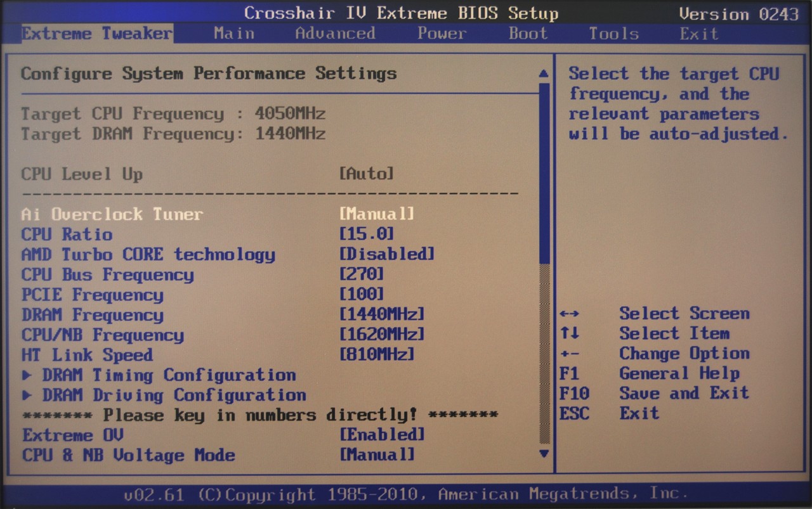Edit the CPU Ratio value 15.0
Viewport: 812px width, 509px height.
(x=367, y=234)
